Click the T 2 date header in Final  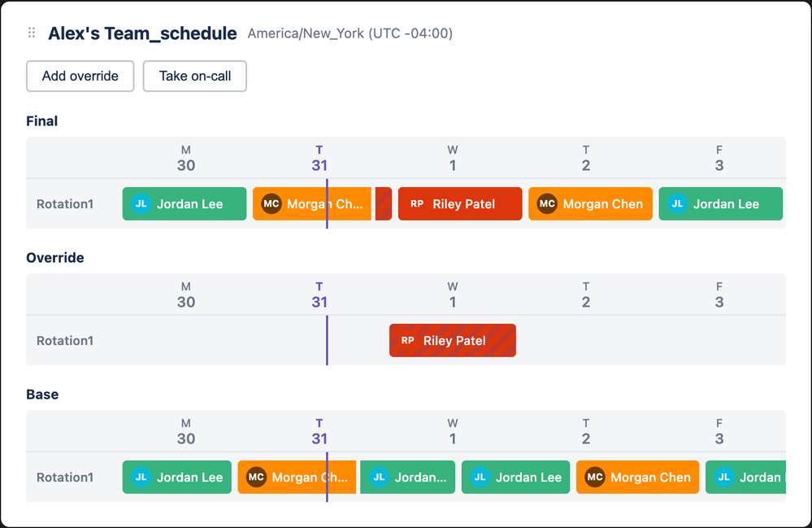(x=586, y=159)
